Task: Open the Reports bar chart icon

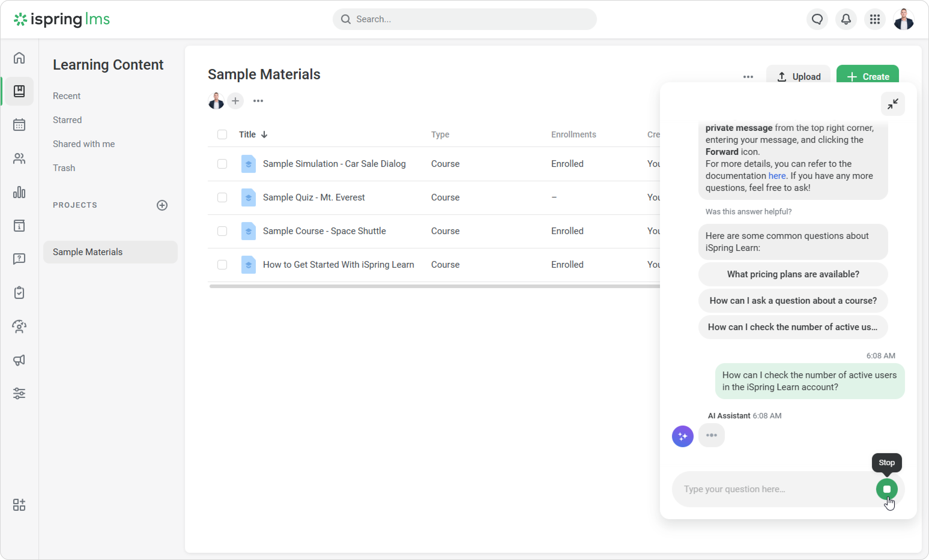Action: coord(19,192)
